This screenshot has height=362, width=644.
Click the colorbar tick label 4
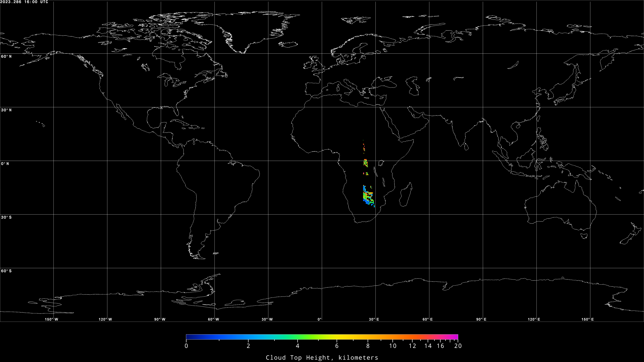[x=298, y=346]
